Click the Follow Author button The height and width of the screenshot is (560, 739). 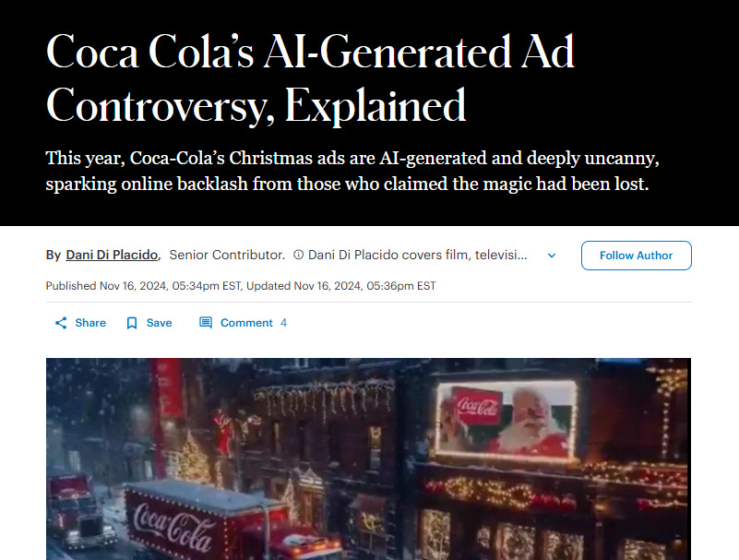637,256
